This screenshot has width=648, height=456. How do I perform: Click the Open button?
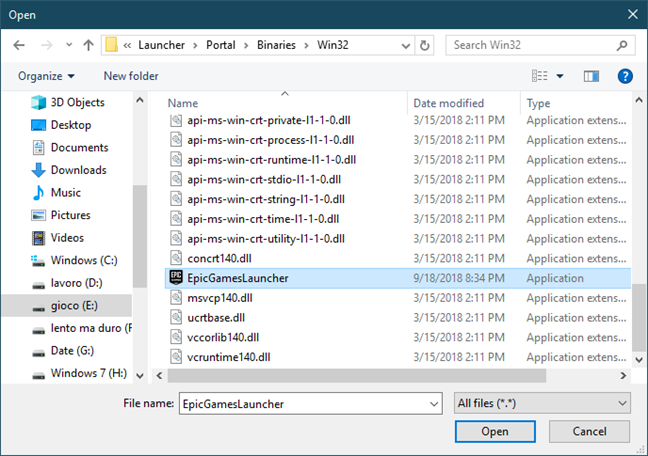tap(495, 431)
